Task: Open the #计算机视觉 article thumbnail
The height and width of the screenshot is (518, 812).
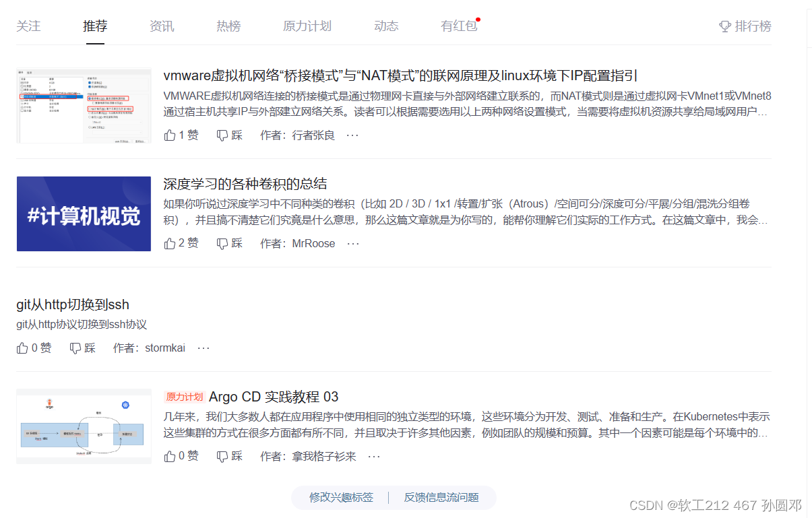Action: point(84,214)
